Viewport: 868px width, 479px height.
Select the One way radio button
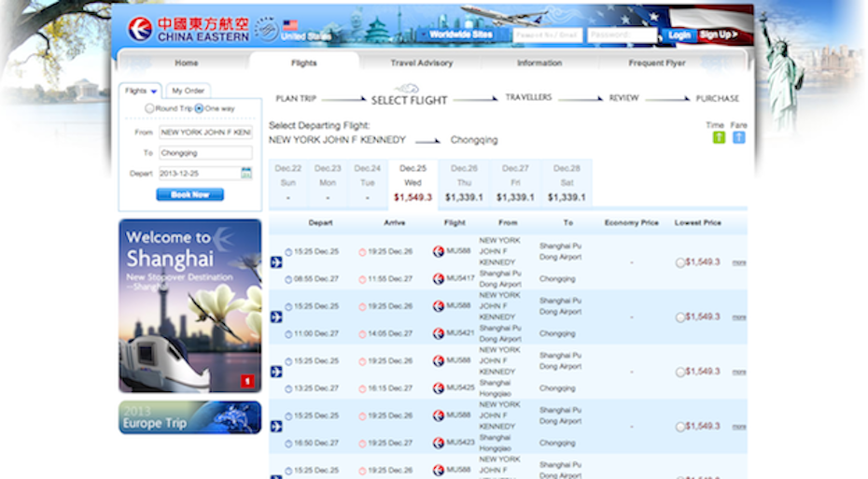click(x=199, y=108)
